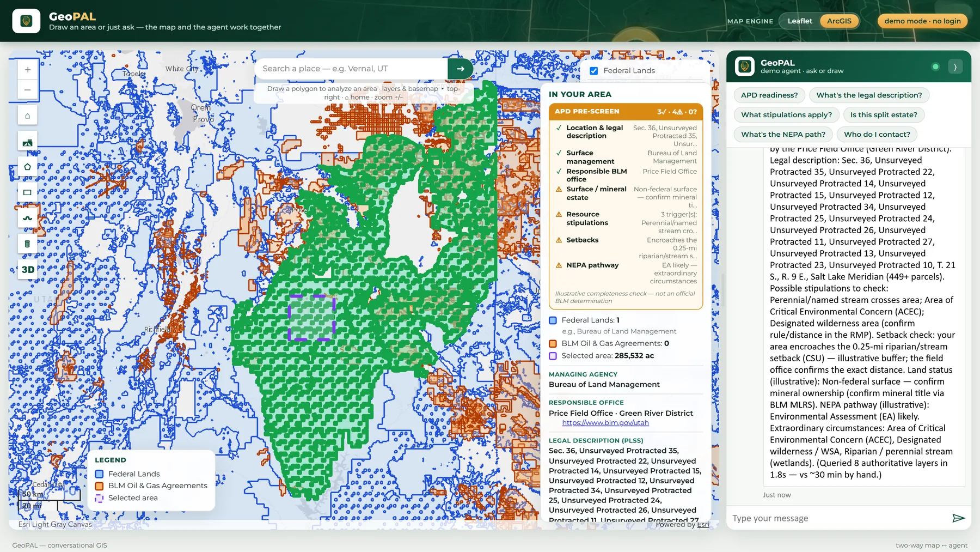Screen dimensions: 980x552
Task: Zoom out on the map
Action: pyautogui.click(x=28, y=90)
